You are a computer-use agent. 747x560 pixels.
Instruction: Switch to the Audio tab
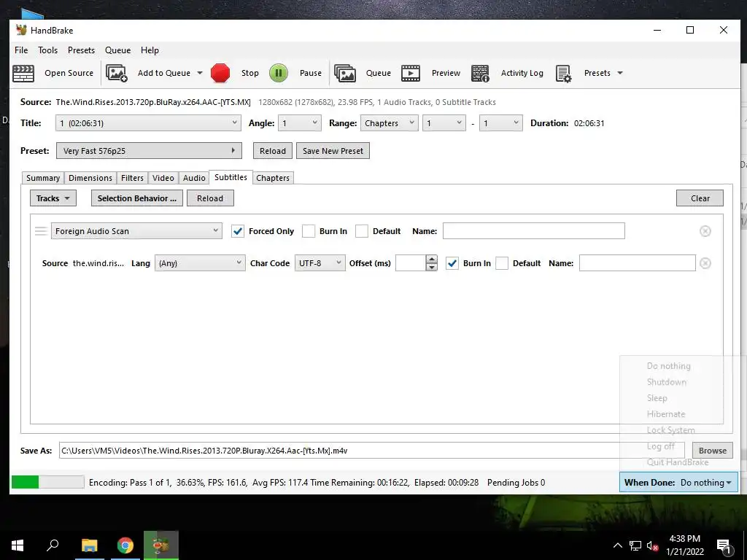194,178
